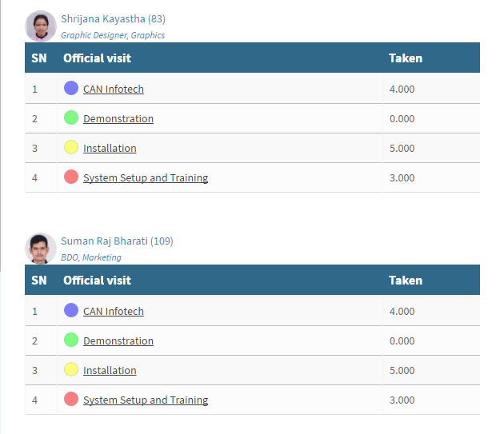This screenshot has width=504, height=434.
Task: Click blue color dot beside Shrijana's CAN Infotech
Action: (71, 88)
